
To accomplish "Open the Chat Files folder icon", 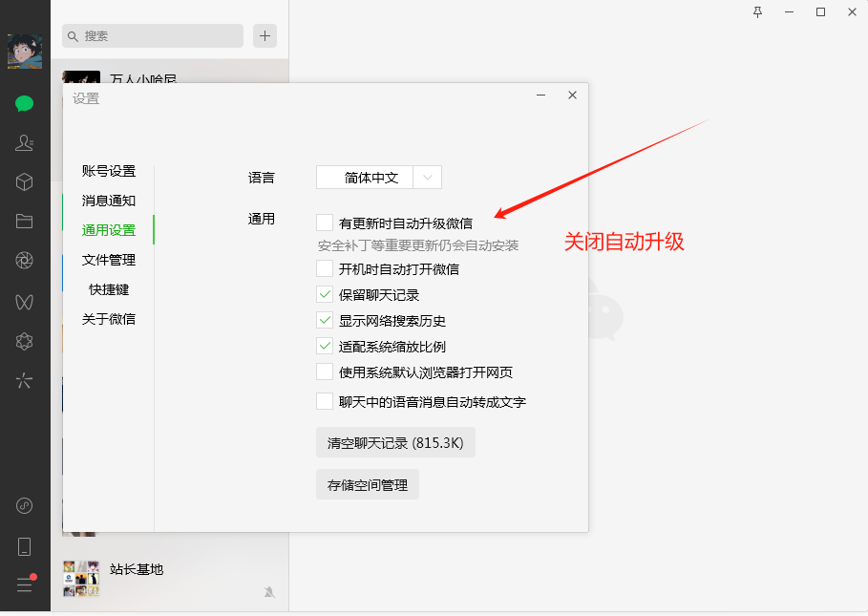I will click(x=25, y=222).
